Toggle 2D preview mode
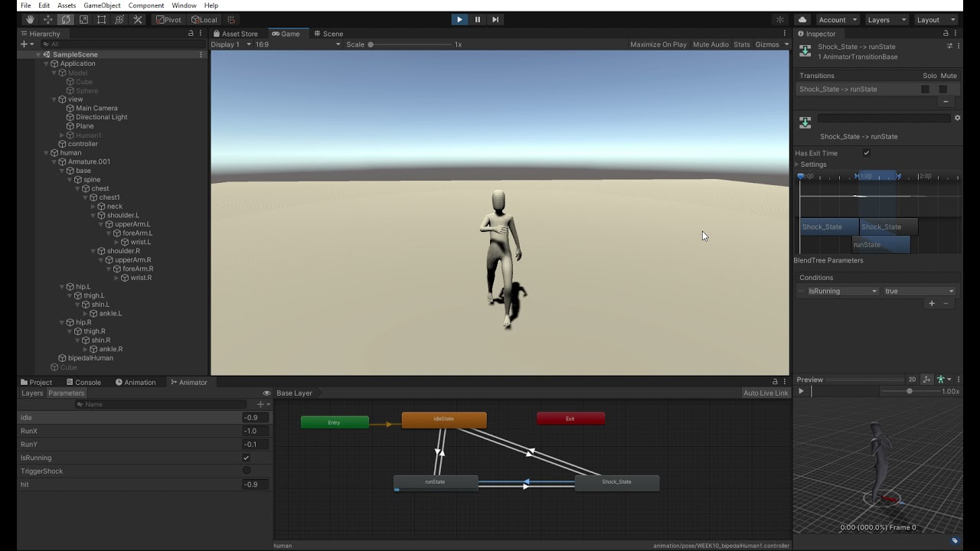 pos(912,380)
